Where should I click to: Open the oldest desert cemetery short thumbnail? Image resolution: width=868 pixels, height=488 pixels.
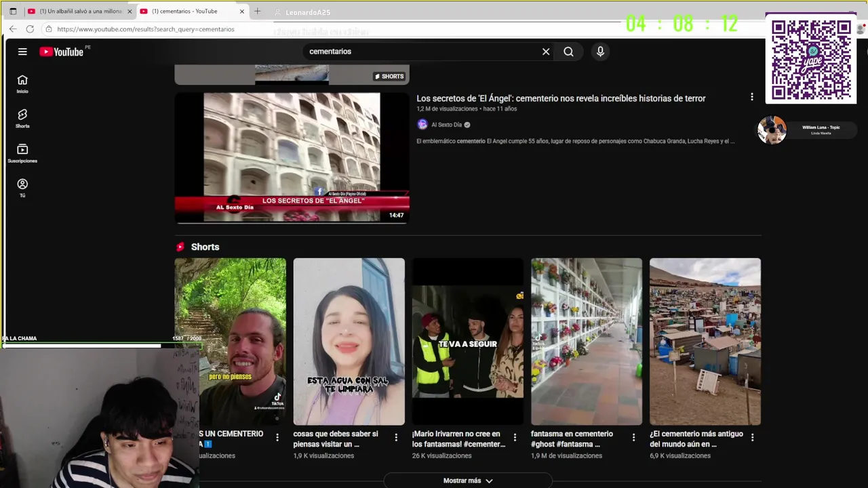tap(705, 342)
